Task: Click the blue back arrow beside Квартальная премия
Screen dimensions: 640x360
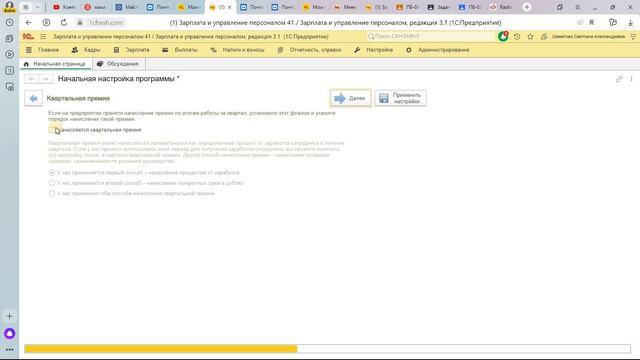Action: pyautogui.click(x=33, y=98)
